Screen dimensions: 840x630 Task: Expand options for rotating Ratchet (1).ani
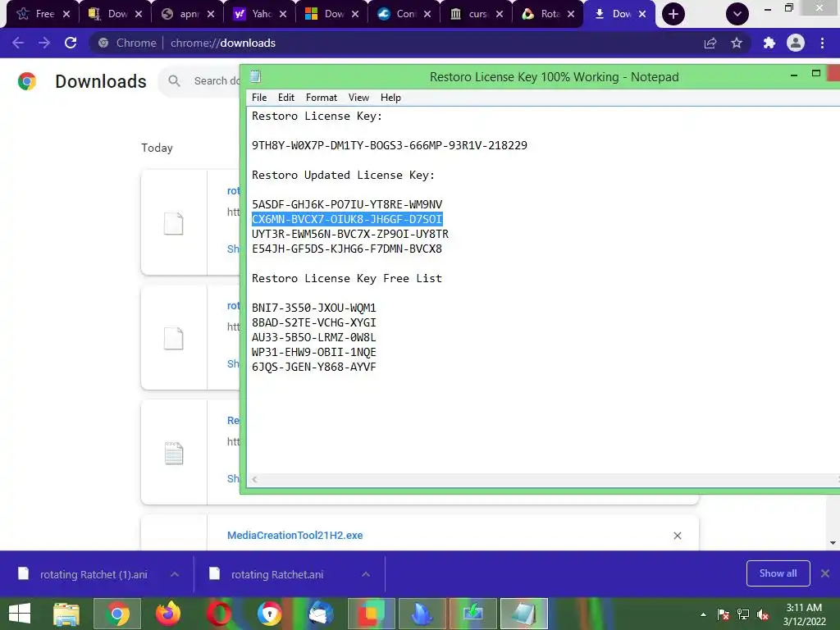(175, 574)
